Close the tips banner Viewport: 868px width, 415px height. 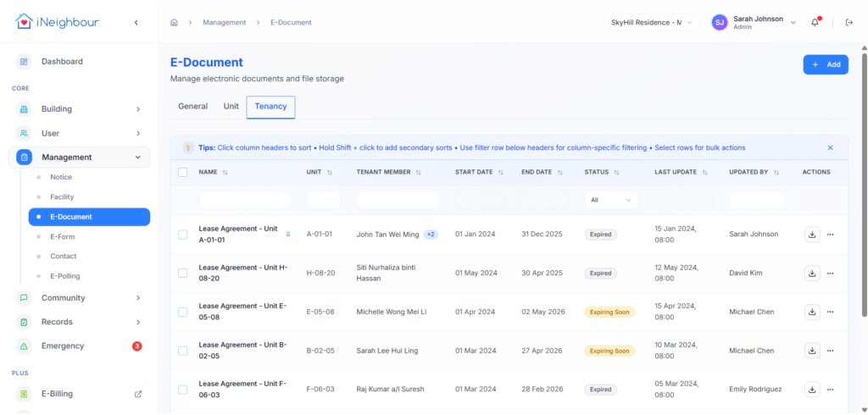point(830,147)
